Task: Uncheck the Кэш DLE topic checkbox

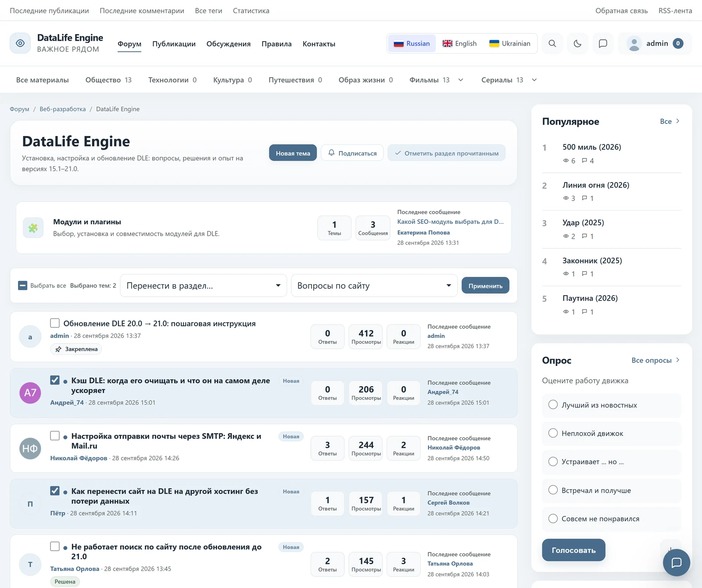Action: pos(55,380)
